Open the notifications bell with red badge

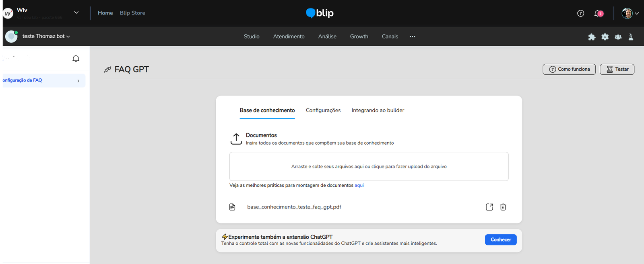(599, 13)
